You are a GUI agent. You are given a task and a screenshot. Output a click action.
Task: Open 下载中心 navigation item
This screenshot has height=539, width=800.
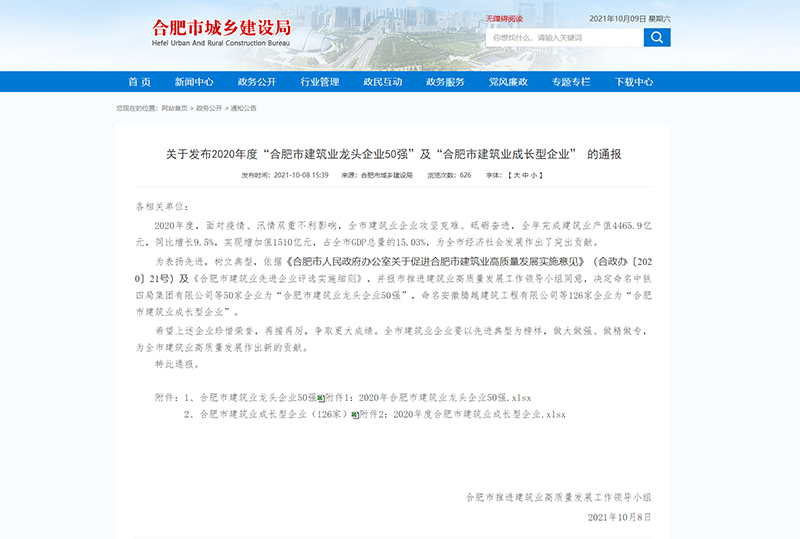(x=634, y=82)
